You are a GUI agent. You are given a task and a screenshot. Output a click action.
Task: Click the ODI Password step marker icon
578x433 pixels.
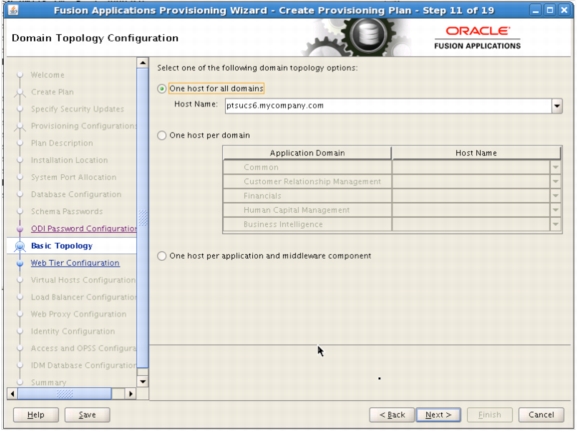(x=20, y=229)
